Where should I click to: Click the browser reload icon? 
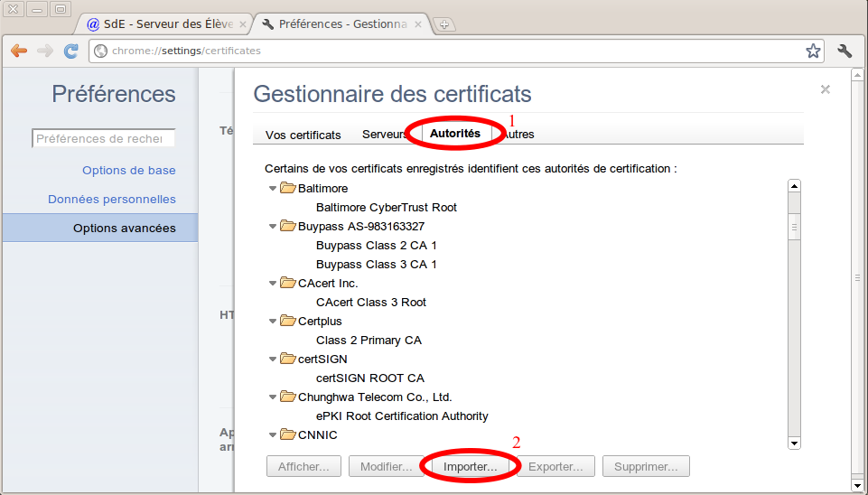(70, 51)
